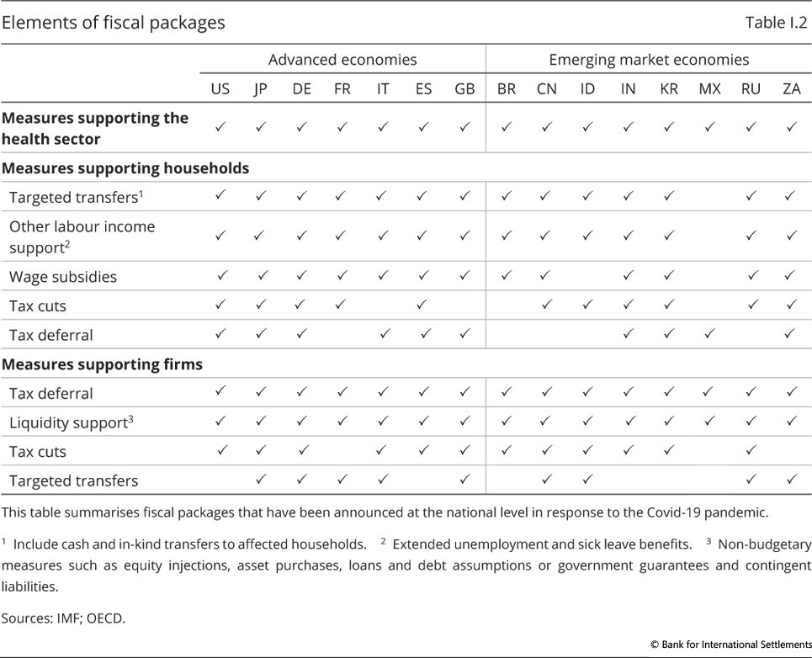Screen dimensions: 812x658
Task: Select firms' Tax deferral checkmark for CN
Action: (547, 391)
